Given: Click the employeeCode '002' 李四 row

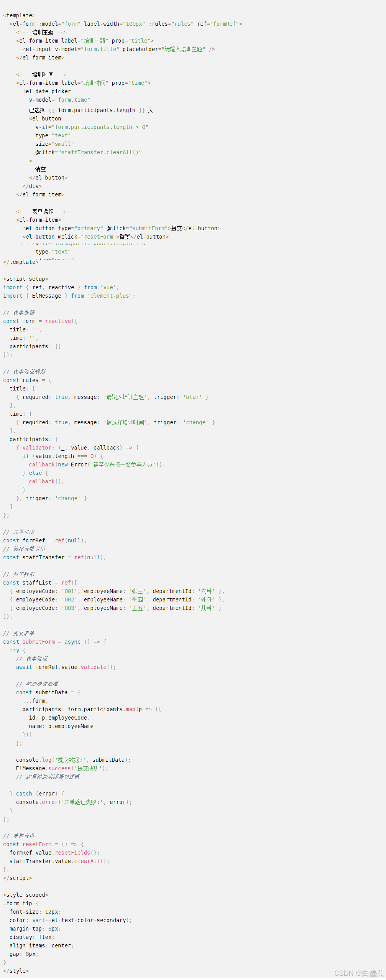Looking at the screenshot, I should [117, 600].
